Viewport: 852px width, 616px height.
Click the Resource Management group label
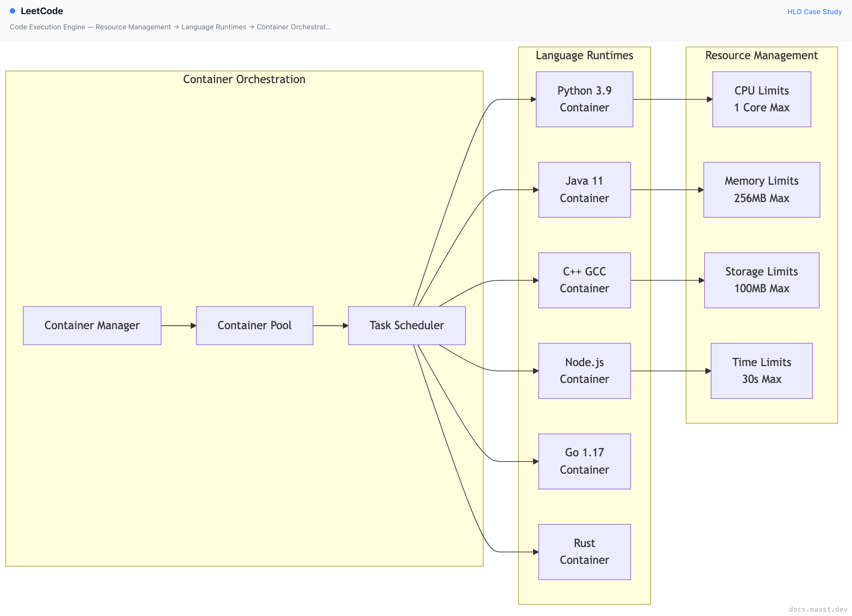761,55
